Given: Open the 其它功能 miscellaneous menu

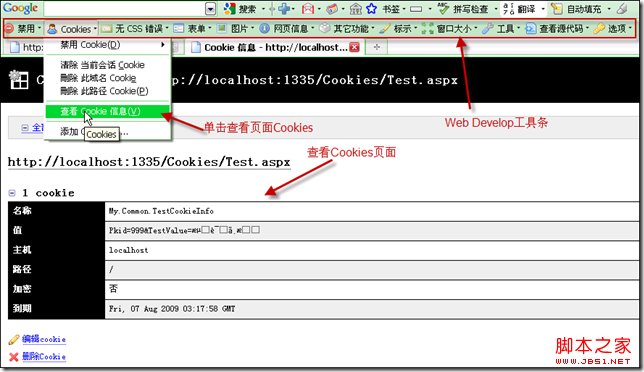Looking at the screenshot, I should [x=351, y=28].
